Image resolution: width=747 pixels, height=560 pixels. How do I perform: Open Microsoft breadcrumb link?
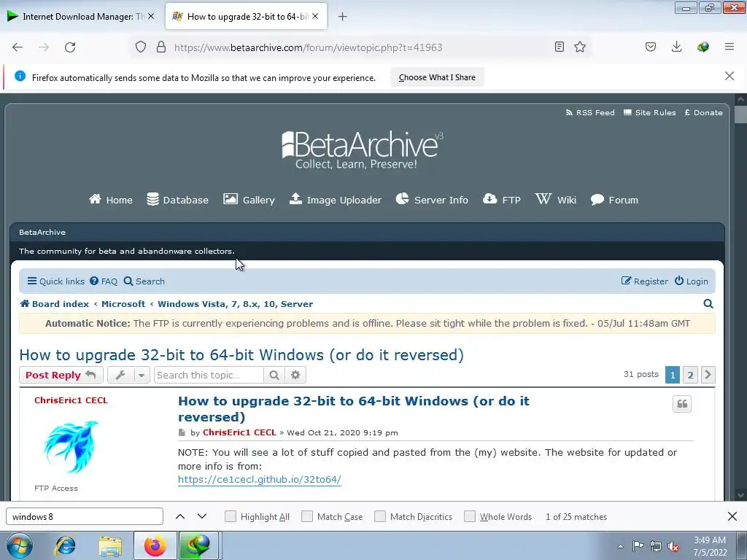pyautogui.click(x=123, y=304)
